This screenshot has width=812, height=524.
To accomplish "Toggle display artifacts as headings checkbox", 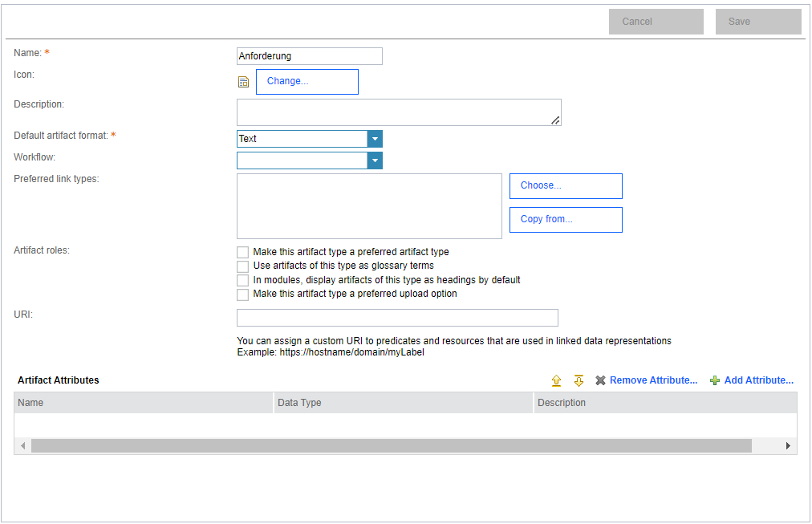I will pyautogui.click(x=242, y=280).
